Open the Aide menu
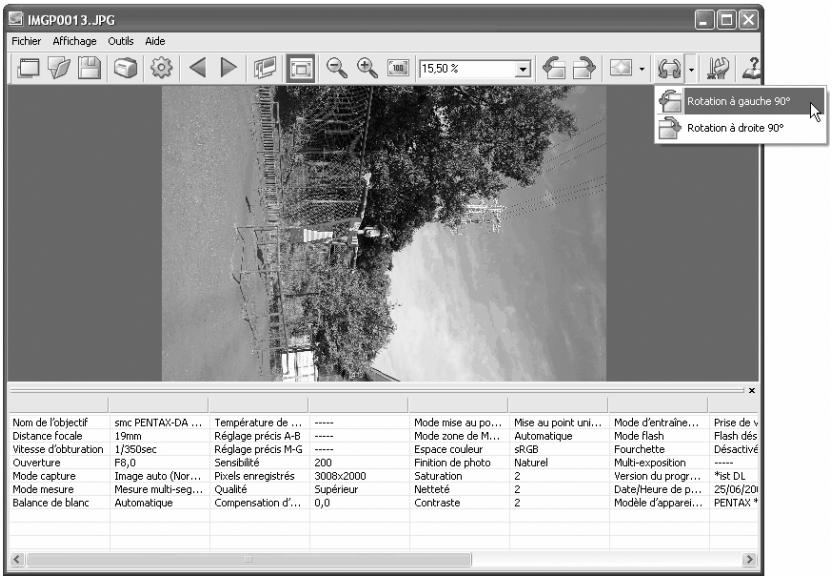Screen dimensions: 832x576 [155, 41]
